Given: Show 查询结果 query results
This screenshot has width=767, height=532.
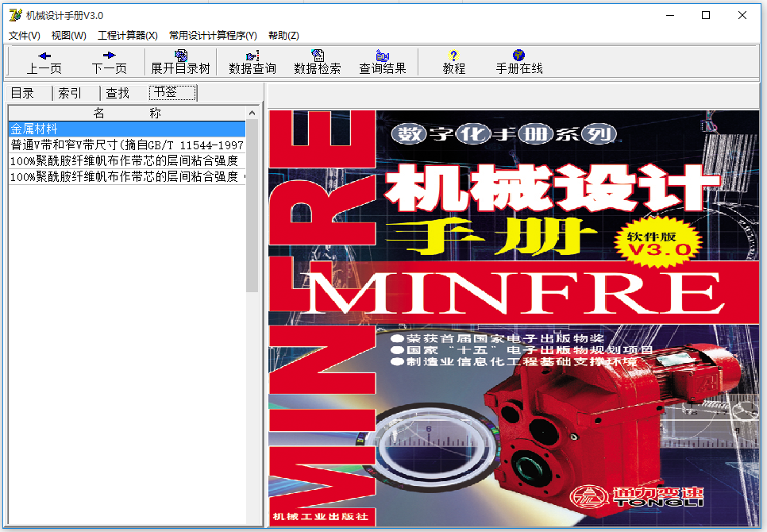Looking at the screenshot, I should click(383, 62).
